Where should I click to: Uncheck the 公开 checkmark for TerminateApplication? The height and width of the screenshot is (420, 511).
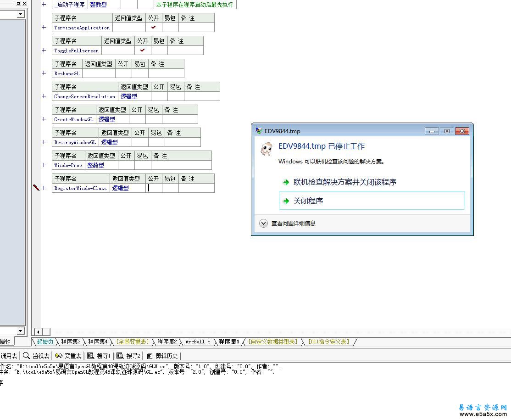click(154, 28)
